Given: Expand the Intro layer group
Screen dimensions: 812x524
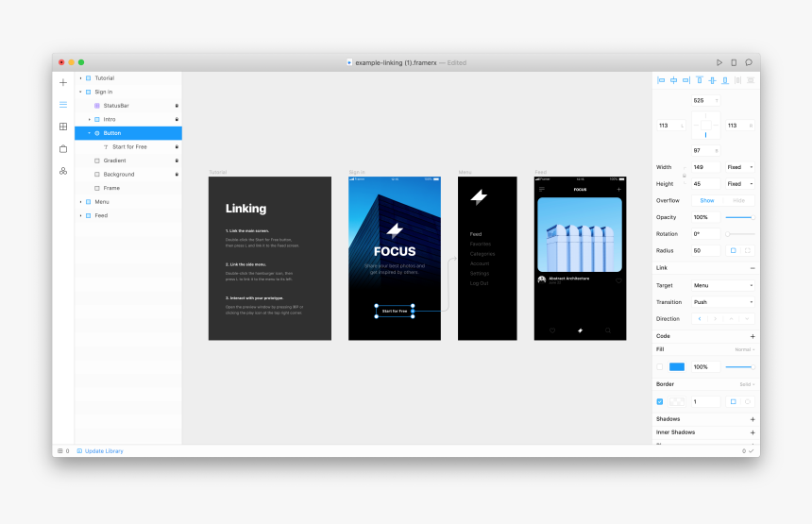Looking at the screenshot, I should point(90,120).
